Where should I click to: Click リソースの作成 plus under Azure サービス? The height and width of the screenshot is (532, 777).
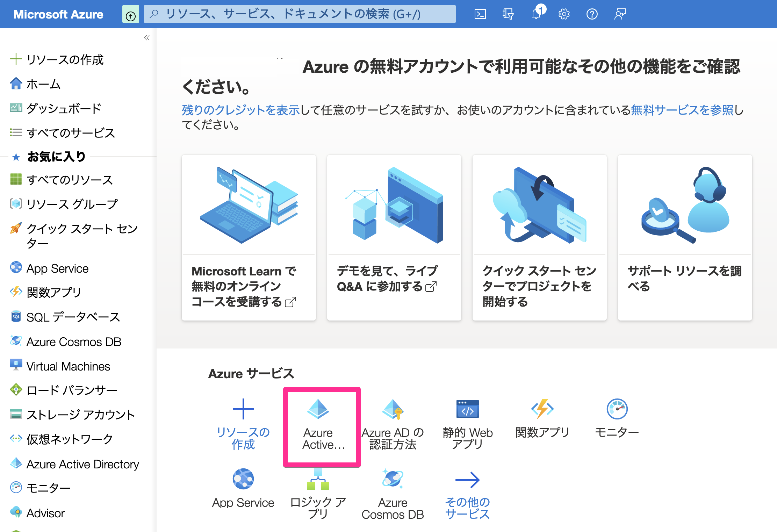[243, 424]
